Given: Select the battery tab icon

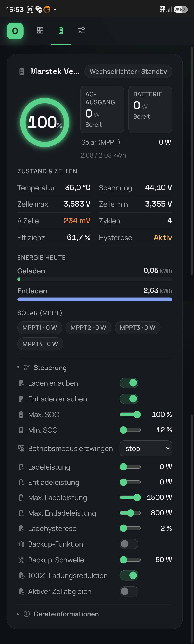Looking at the screenshot, I should [x=61, y=30].
